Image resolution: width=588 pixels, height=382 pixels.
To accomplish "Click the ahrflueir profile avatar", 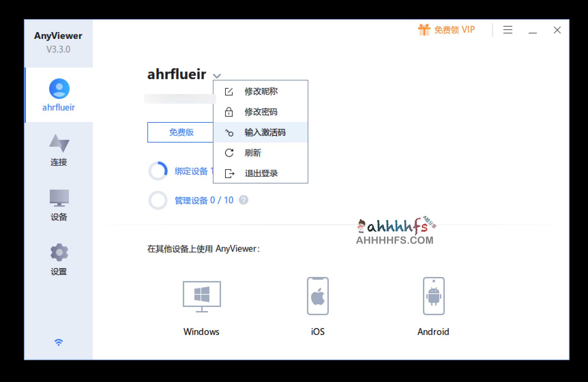I will coord(59,88).
